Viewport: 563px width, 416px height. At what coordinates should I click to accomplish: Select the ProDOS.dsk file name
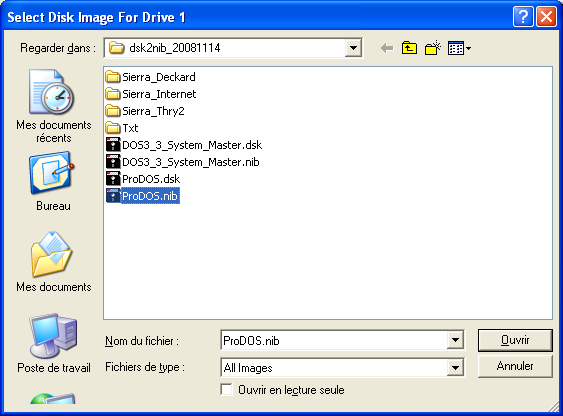pyautogui.click(x=151, y=179)
